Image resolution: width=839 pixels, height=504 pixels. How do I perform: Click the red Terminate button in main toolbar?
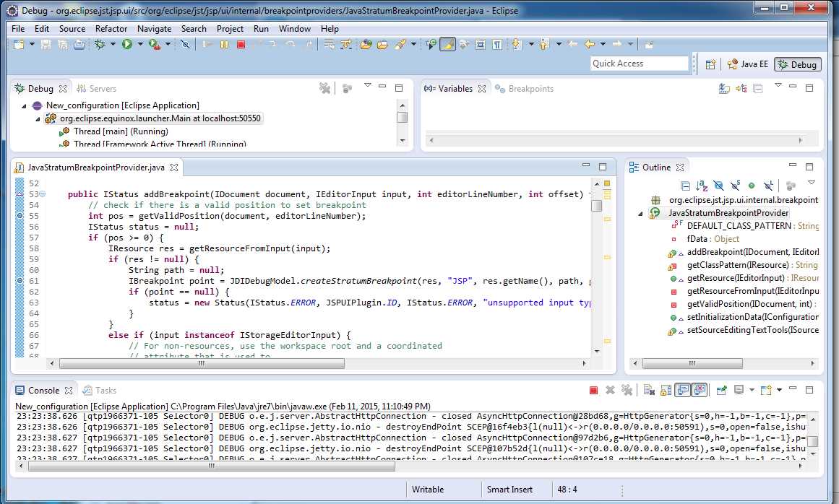point(241,45)
